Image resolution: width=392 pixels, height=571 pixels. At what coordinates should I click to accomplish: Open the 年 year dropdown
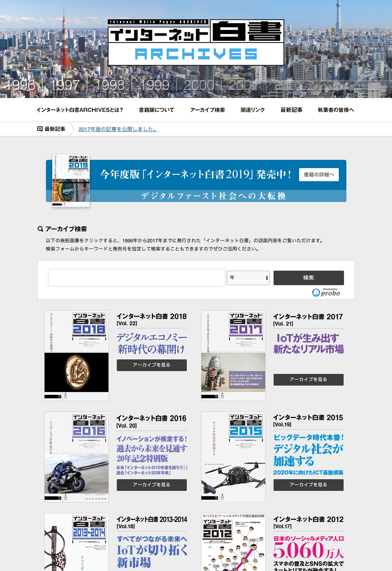pyautogui.click(x=248, y=278)
